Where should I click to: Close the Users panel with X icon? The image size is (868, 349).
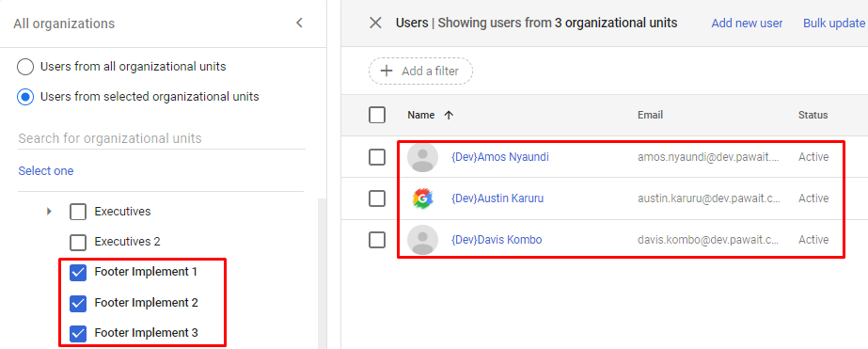coord(375,23)
